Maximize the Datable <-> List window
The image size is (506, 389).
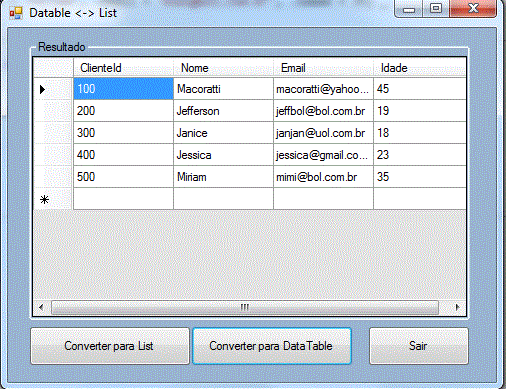(436, 9)
